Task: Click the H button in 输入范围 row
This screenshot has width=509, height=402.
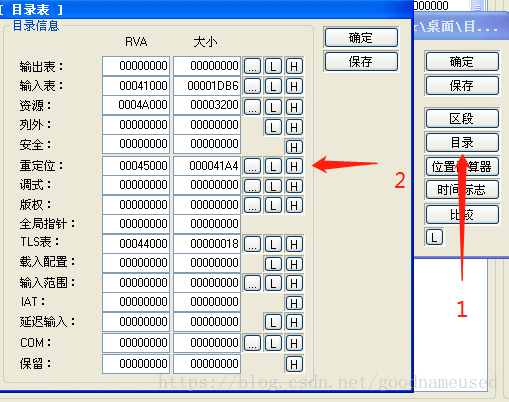Action: click(294, 283)
